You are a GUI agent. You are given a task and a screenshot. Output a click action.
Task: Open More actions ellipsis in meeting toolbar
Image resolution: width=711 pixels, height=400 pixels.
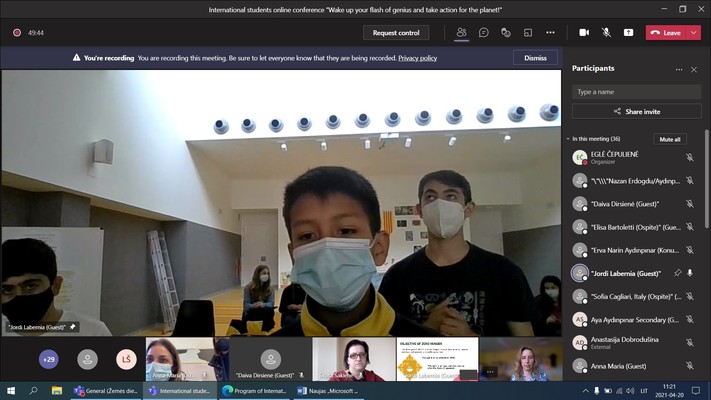pyautogui.click(x=550, y=32)
